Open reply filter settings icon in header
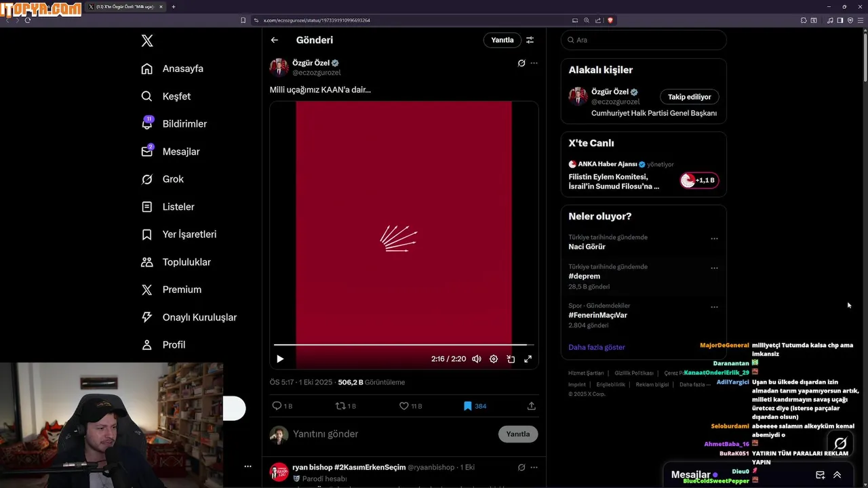 point(530,40)
